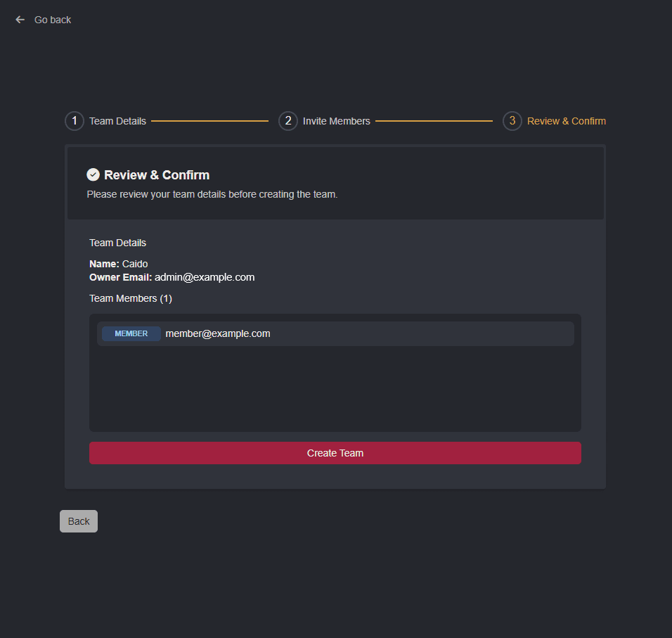Select the Review & Confirm step label
The height and width of the screenshot is (638, 672).
pos(566,121)
